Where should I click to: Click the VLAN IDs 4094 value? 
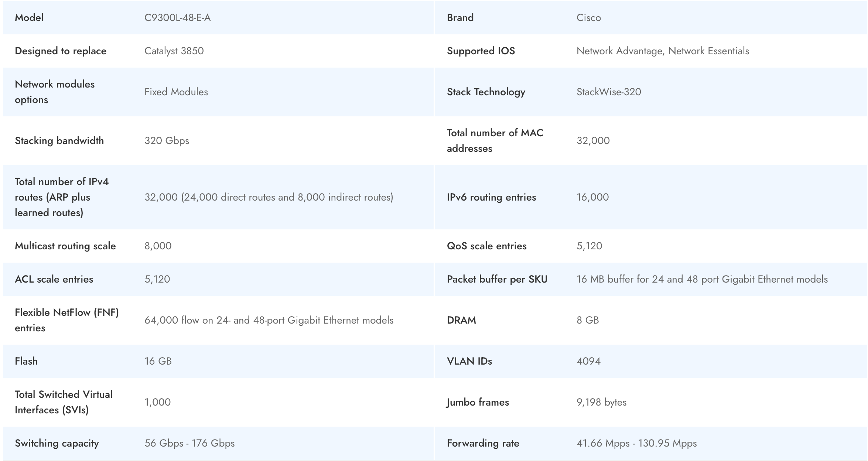coord(588,361)
